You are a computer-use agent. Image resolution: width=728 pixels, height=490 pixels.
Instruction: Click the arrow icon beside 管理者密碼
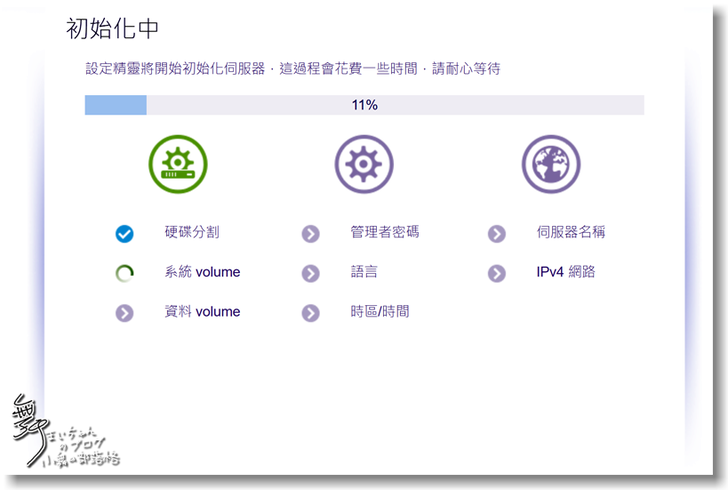coord(310,234)
